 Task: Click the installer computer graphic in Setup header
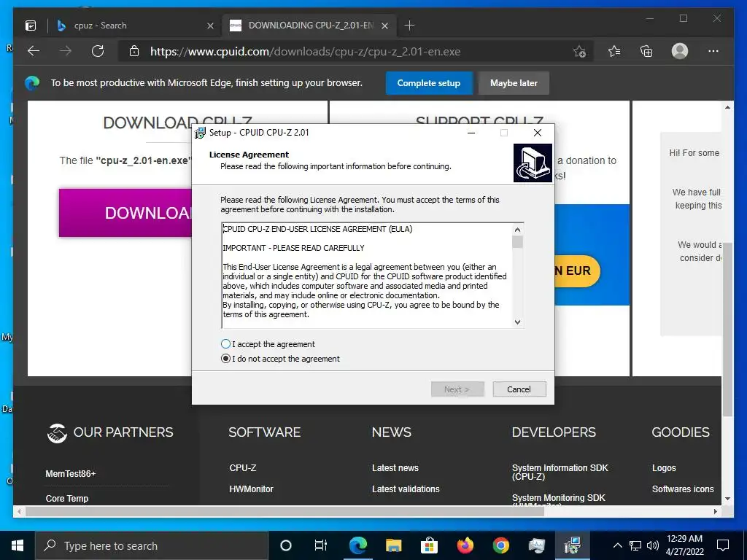click(533, 163)
